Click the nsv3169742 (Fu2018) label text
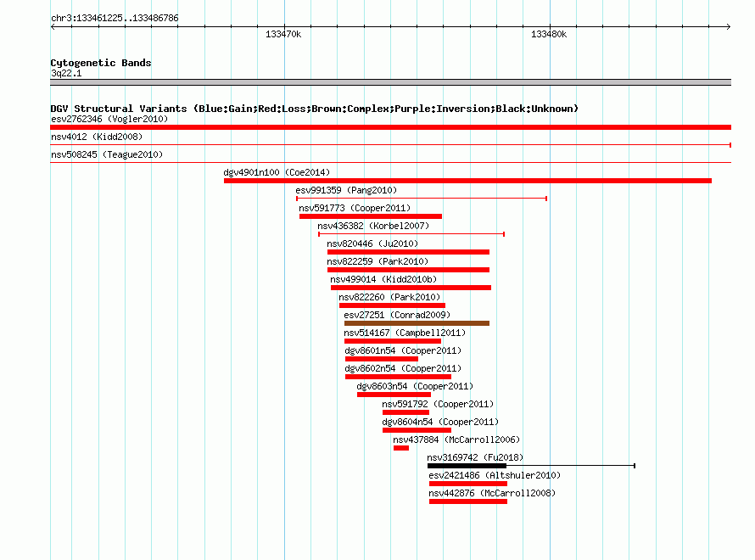 [x=475, y=457]
